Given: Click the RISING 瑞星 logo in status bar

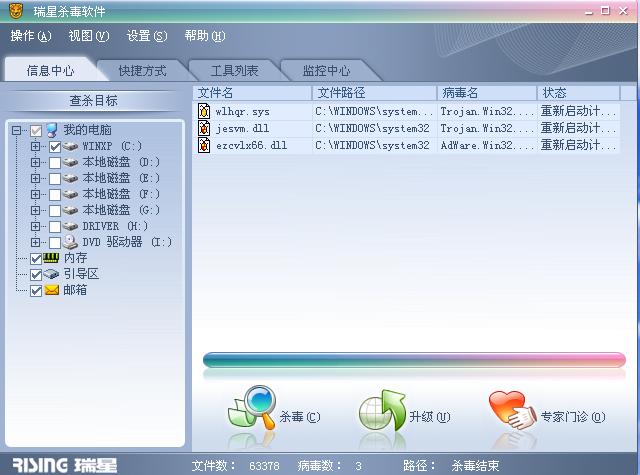Looking at the screenshot, I should tap(64, 465).
